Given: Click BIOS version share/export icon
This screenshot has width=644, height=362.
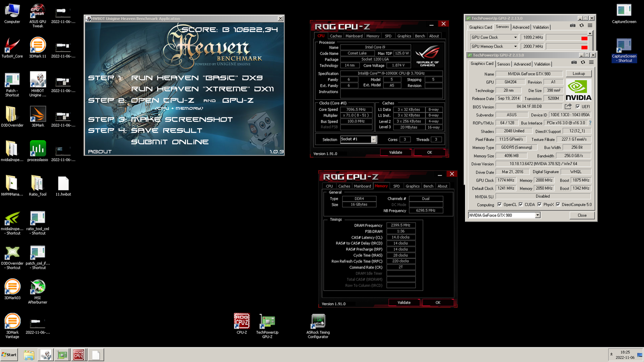Looking at the screenshot, I should (568, 107).
